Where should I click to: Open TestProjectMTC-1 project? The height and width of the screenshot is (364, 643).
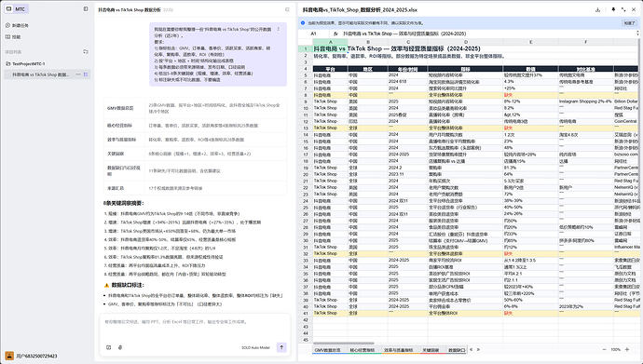pos(25,64)
